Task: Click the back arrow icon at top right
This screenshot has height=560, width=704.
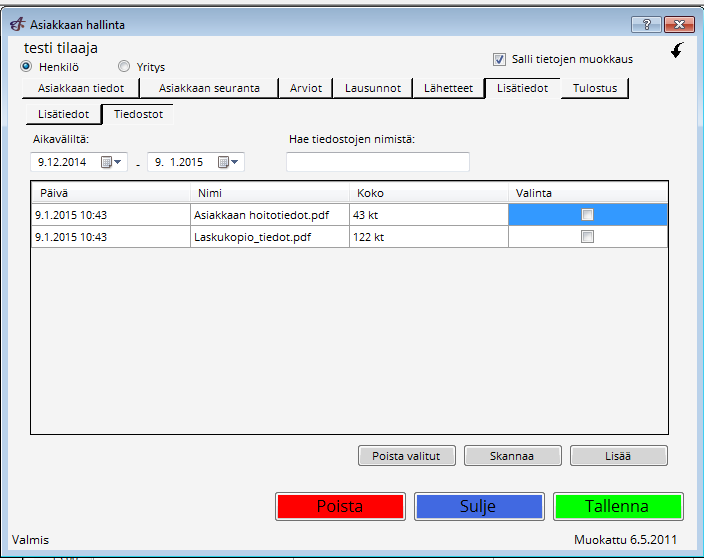Action: (677, 51)
